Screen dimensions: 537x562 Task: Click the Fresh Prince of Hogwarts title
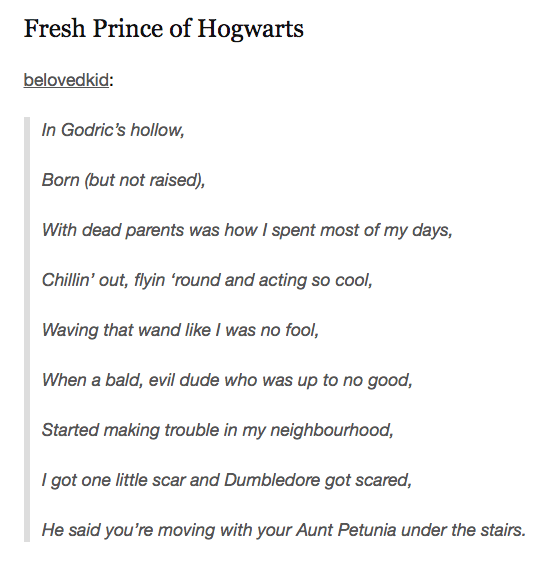click(164, 29)
